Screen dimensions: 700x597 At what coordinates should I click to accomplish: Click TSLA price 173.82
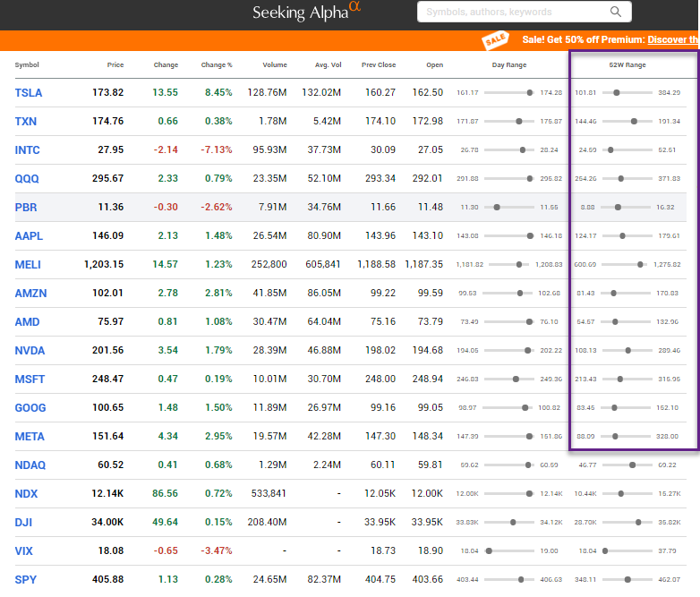[x=108, y=92]
